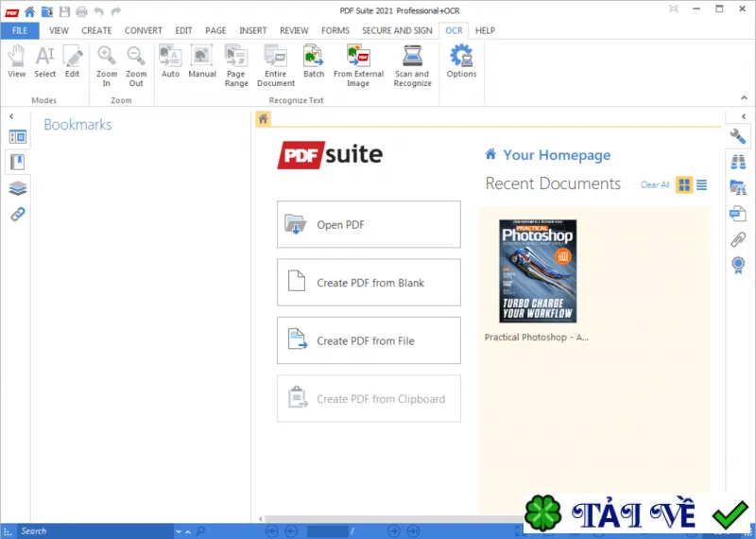Click the Undo arrow in title bar

point(99,11)
